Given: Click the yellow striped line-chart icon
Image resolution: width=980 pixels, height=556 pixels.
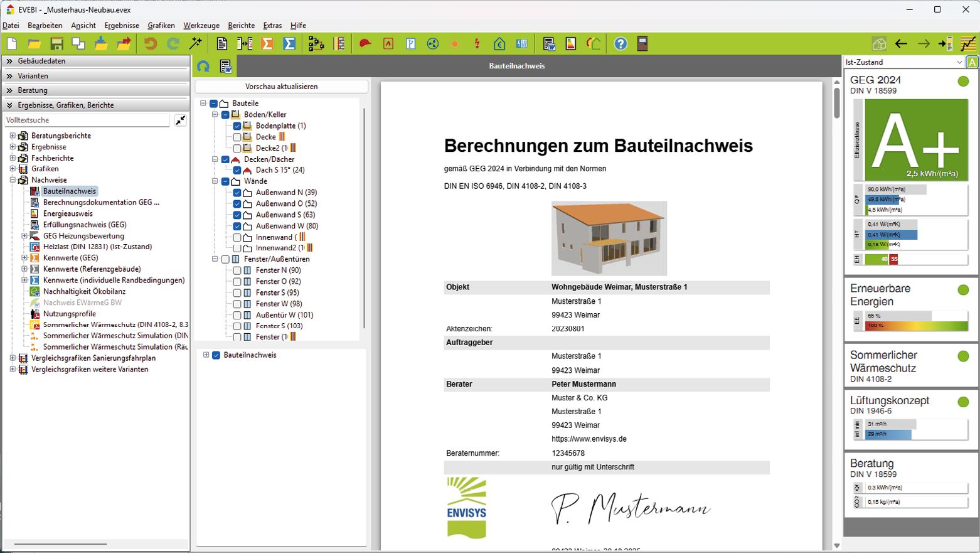Looking at the screenshot, I should point(968,44).
